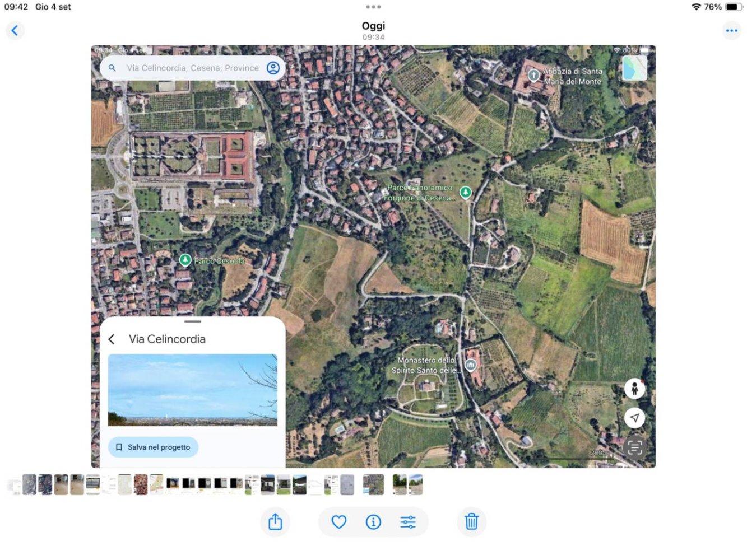Viewport: 747px width, 560px height.
Task: Open the profile avatar in the search field
Action: tap(273, 68)
